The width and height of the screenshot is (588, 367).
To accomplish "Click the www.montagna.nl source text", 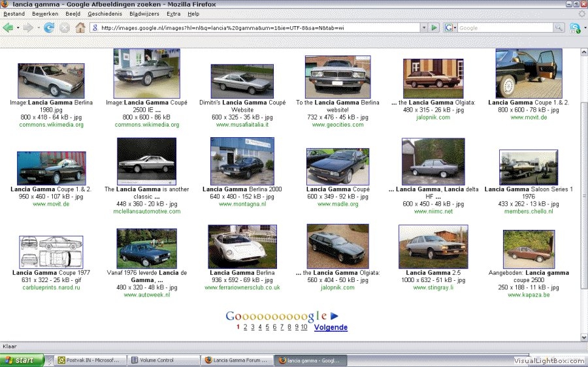I will [x=242, y=204].
